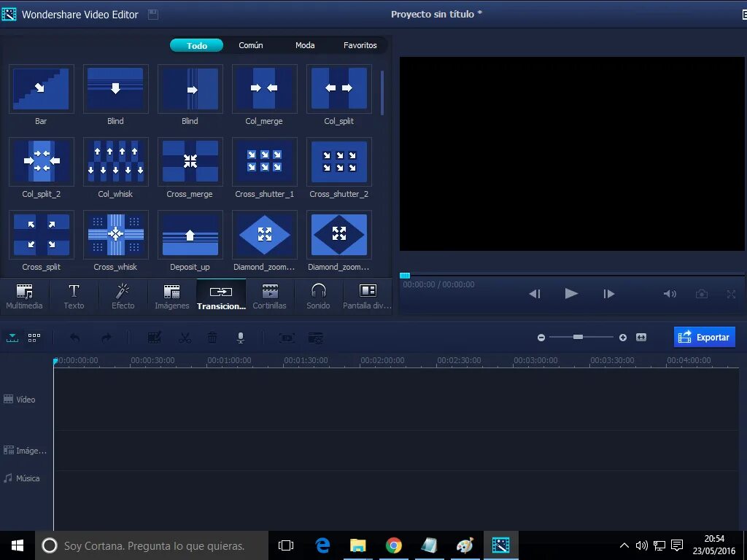Step back one frame in preview
The width and height of the screenshot is (747, 560).
(x=535, y=294)
